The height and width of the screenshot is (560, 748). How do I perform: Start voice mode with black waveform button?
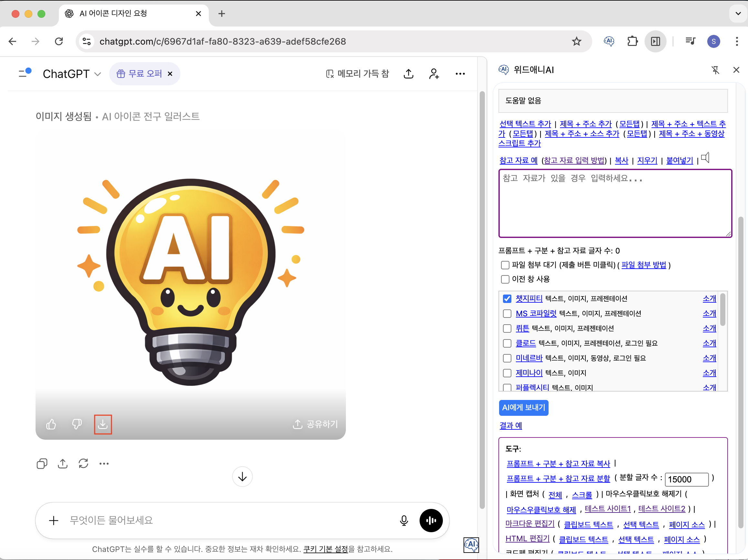click(x=431, y=521)
